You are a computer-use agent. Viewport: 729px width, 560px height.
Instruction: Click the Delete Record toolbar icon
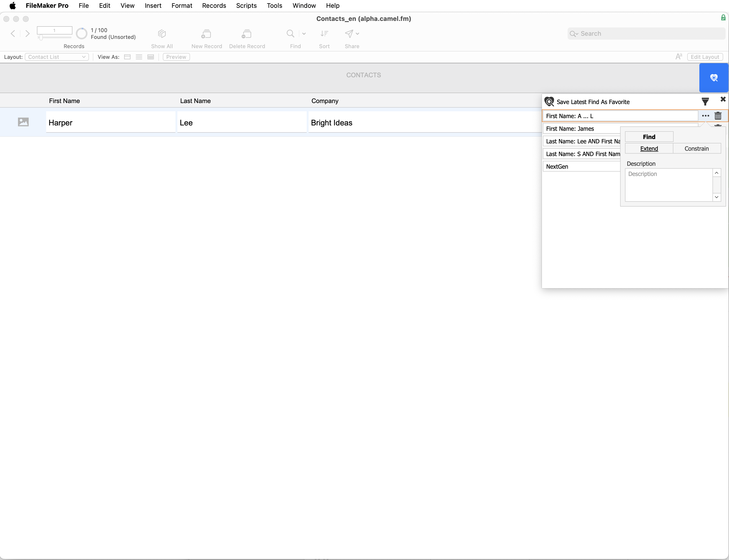point(247,34)
